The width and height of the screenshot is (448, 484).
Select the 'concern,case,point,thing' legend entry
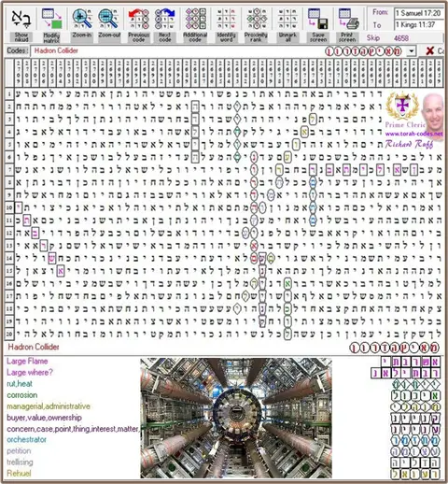click(x=73, y=429)
